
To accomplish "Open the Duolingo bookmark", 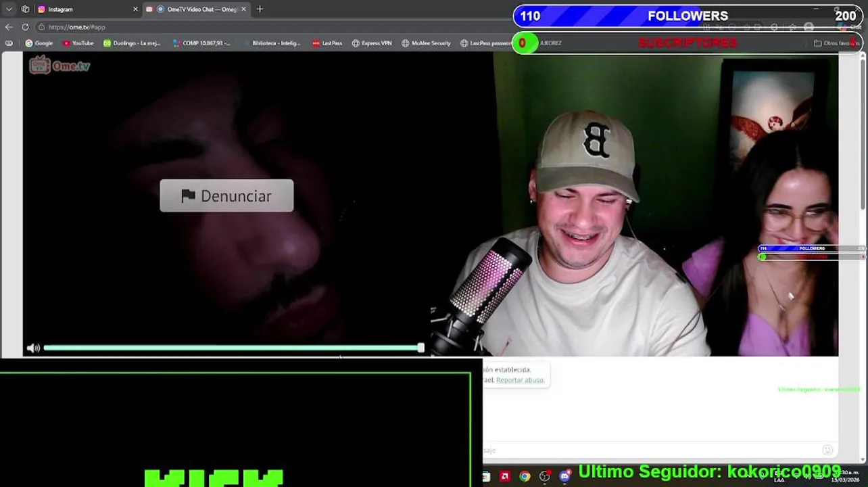I will (132, 43).
